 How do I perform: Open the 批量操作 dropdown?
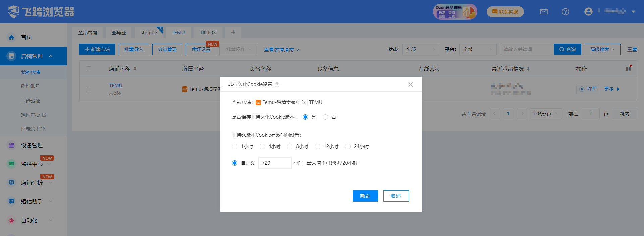point(238,49)
